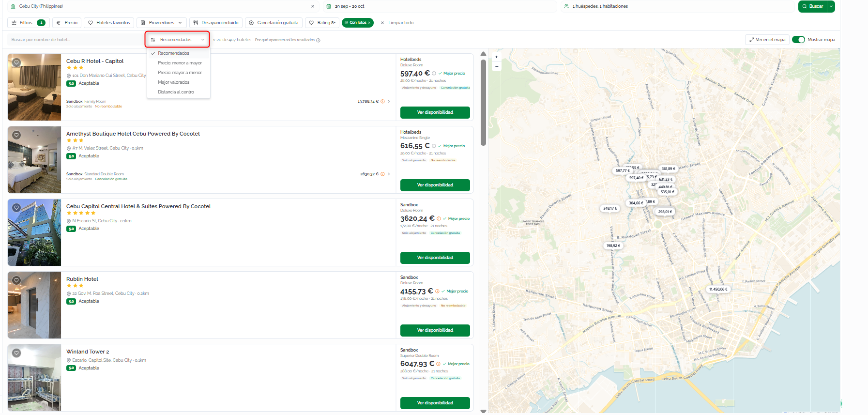Remove the Con fotos filter chip
The image size is (868, 415).
(x=369, y=23)
